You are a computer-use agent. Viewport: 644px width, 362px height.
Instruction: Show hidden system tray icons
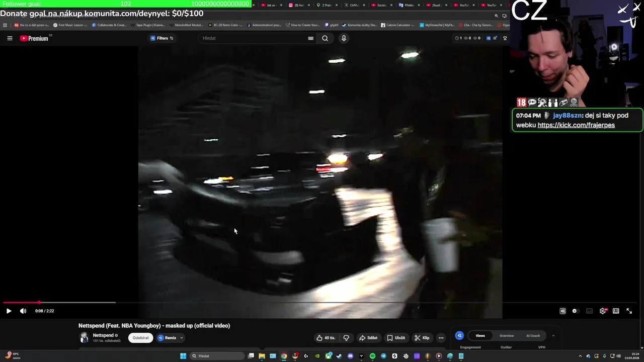[580, 356]
